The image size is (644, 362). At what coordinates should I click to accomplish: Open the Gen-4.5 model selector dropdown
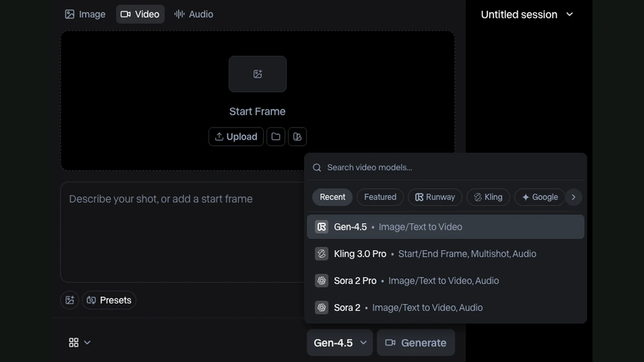[x=340, y=343]
